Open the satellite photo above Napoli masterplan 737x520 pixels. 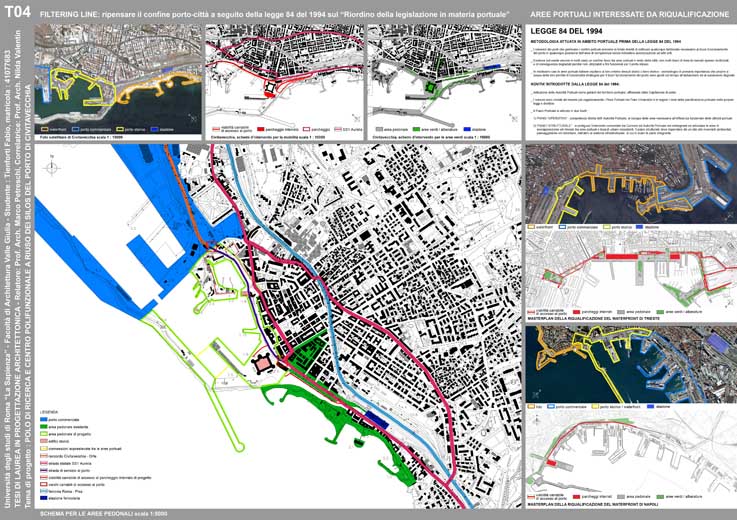pos(631,364)
